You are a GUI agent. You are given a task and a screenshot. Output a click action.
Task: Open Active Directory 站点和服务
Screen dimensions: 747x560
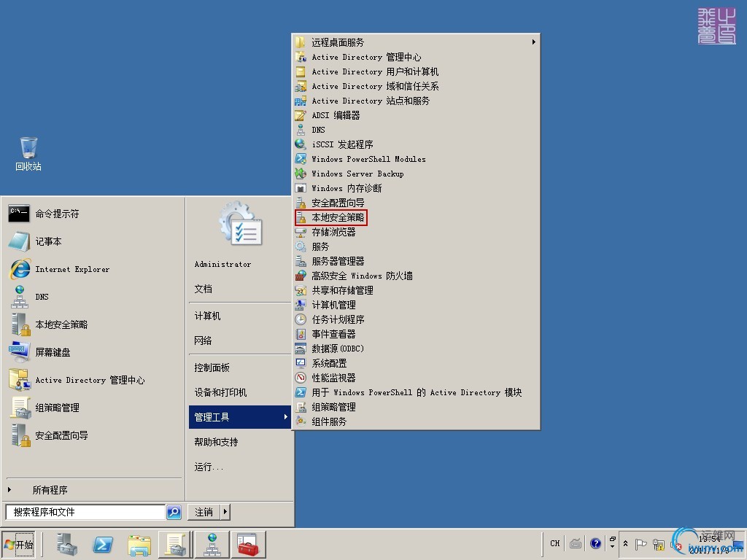[x=416, y=101]
